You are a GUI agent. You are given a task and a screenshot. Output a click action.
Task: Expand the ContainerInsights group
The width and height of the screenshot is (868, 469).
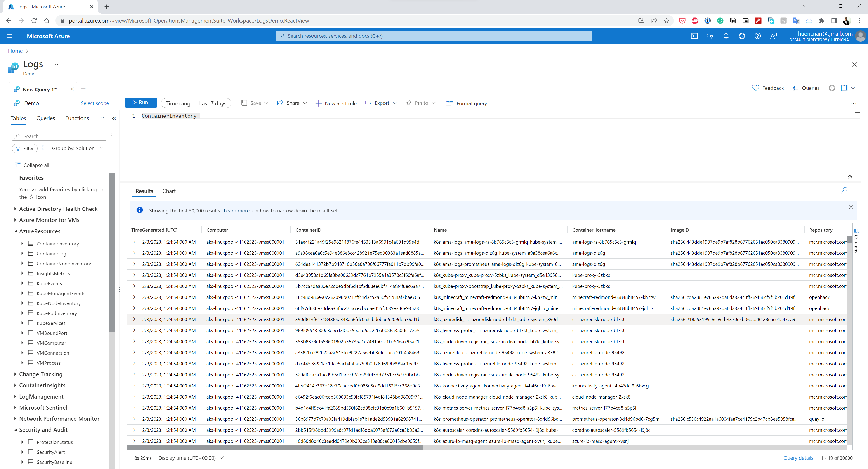15,385
